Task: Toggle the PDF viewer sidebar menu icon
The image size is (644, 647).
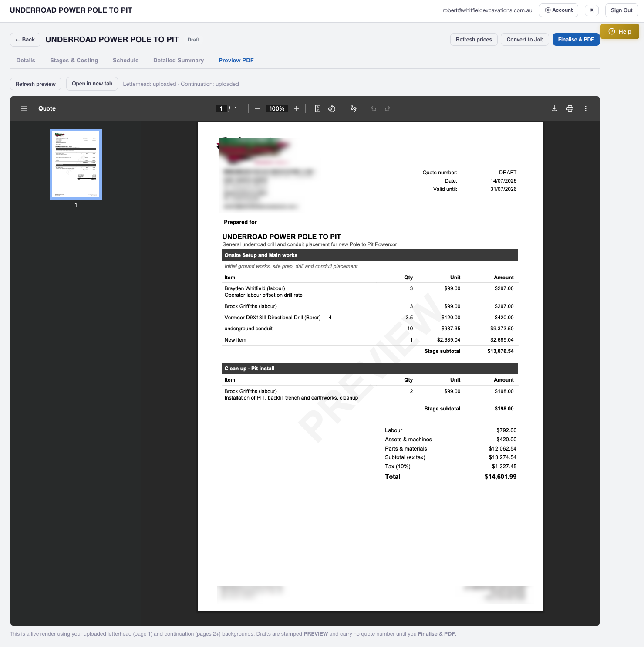Action: [x=24, y=108]
